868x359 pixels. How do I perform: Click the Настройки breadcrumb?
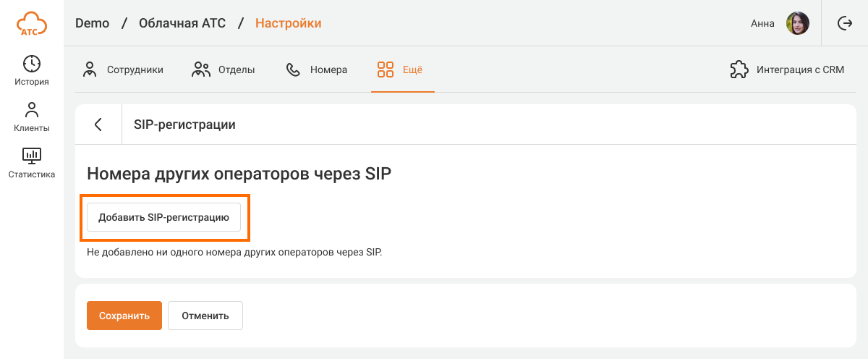[288, 23]
